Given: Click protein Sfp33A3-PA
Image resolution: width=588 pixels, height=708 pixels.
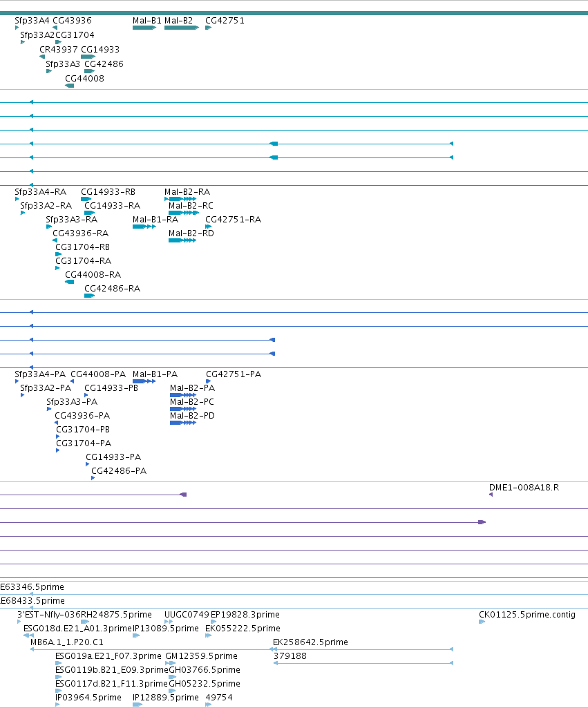Looking at the screenshot, I should pyautogui.click(x=49, y=409).
